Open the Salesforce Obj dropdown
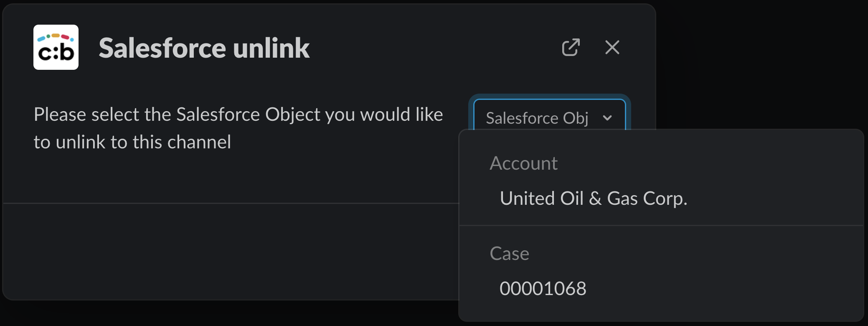868x326 pixels. [x=549, y=118]
